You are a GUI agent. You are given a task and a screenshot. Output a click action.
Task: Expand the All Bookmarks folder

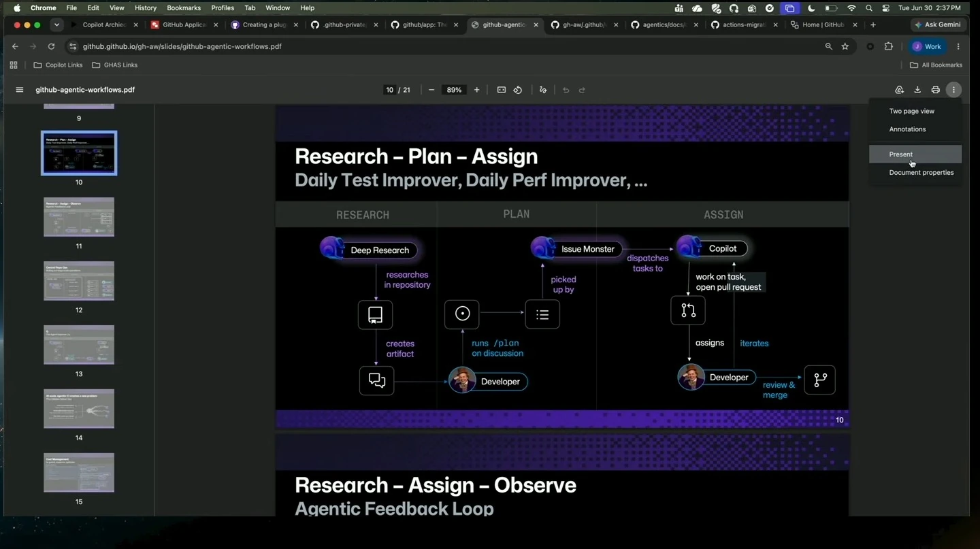pos(936,65)
